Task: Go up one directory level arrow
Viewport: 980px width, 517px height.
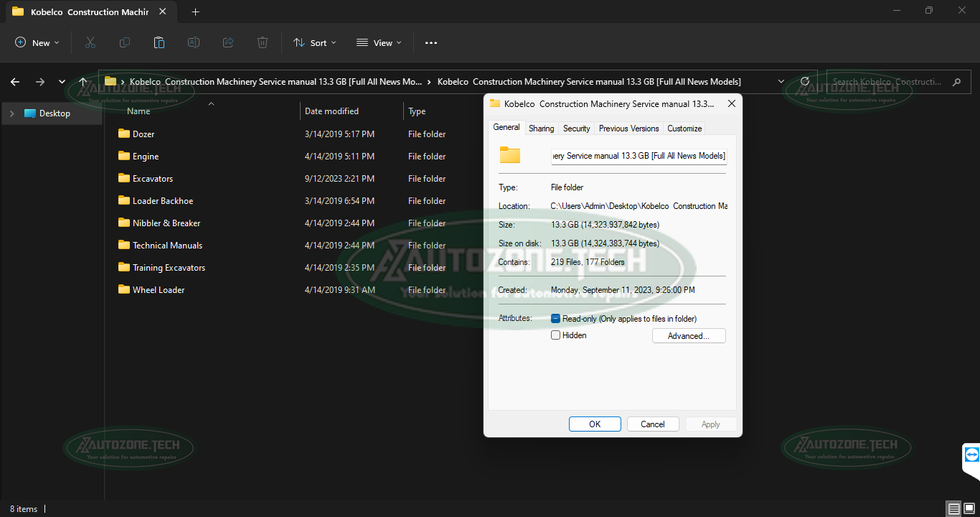Action: 83,82
